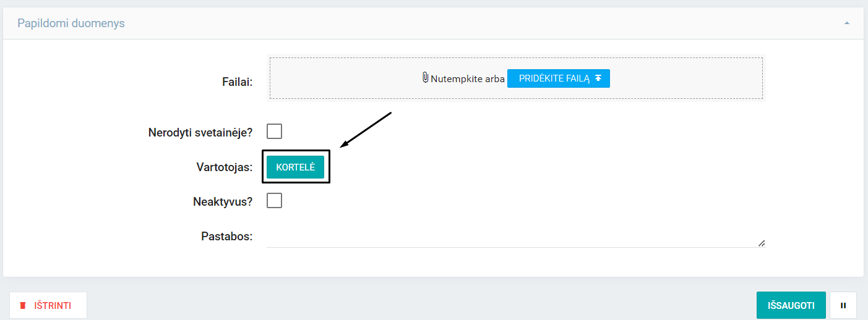Save the form with the Išsaugoti button

[791, 305]
